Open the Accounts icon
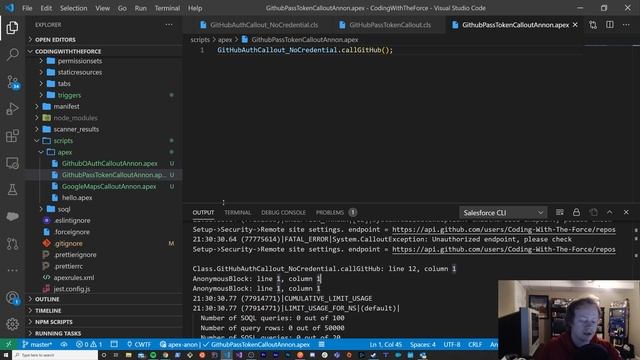 click(x=12, y=298)
